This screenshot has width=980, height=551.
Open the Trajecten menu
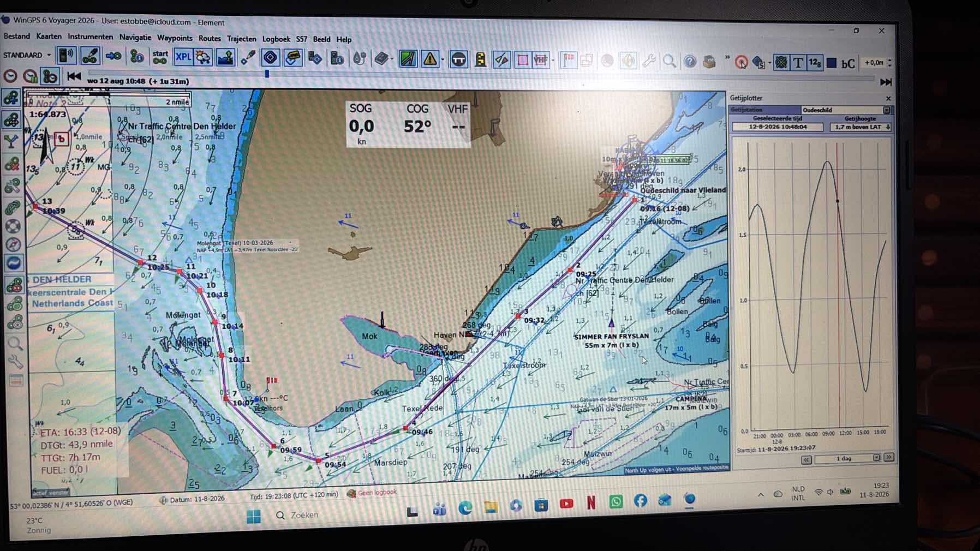coord(242,39)
